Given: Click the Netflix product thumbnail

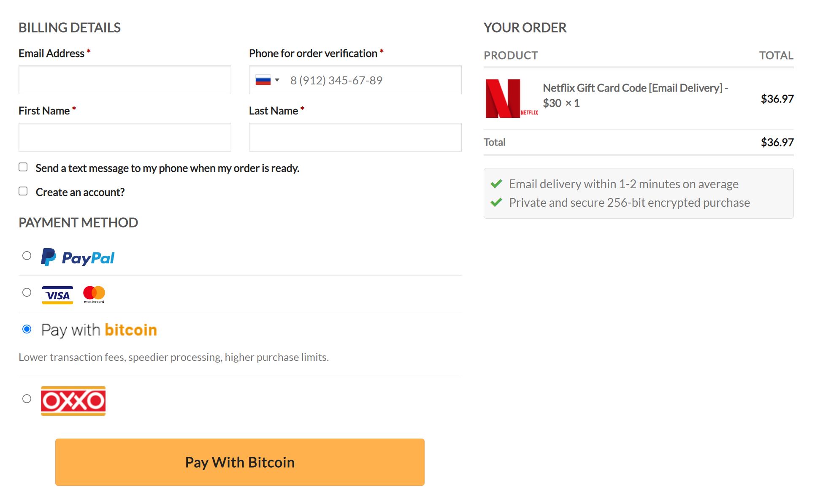Looking at the screenshot, I should pyautogui.click(x=511, y=98).
